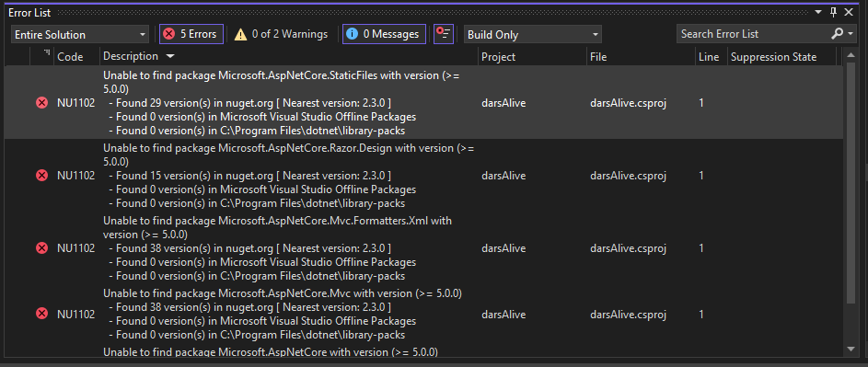
Task: Click error icon for Mvc.Formatters.Xml row
Action: pyautogui.click(x=41, y=248)
